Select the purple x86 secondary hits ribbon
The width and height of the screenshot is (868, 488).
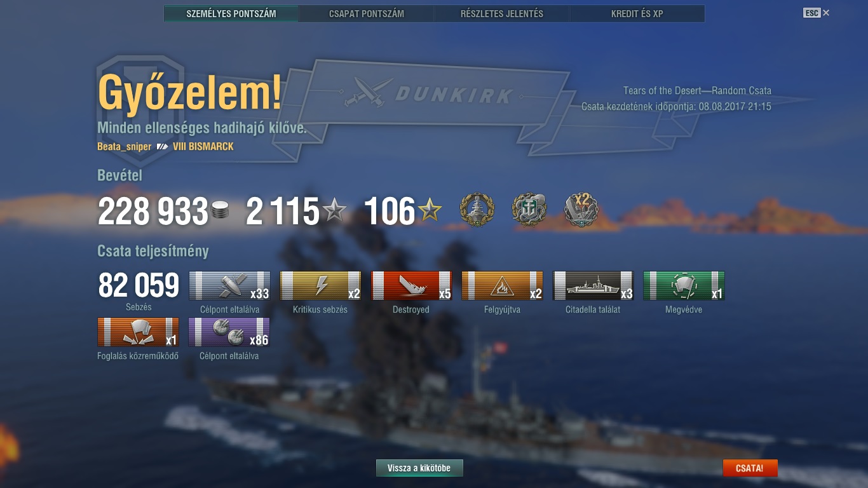pyautogui.click(x=229, y=332)
